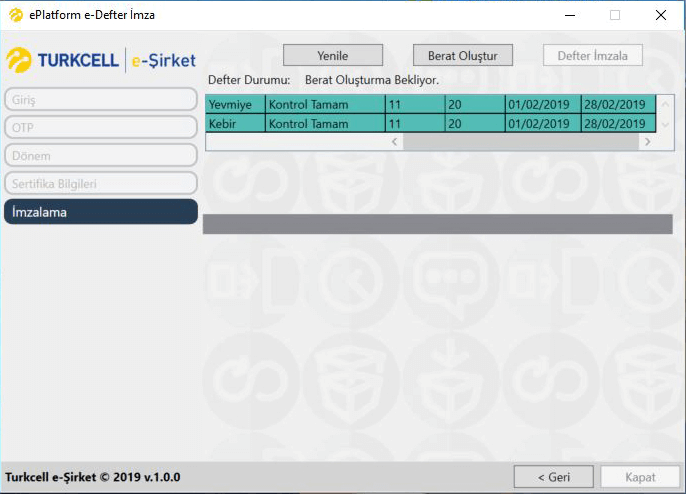Click Kontrol Tamam in the Yevmiye row
This screenshot has width=686, height=494.
[x=325, y=105]
